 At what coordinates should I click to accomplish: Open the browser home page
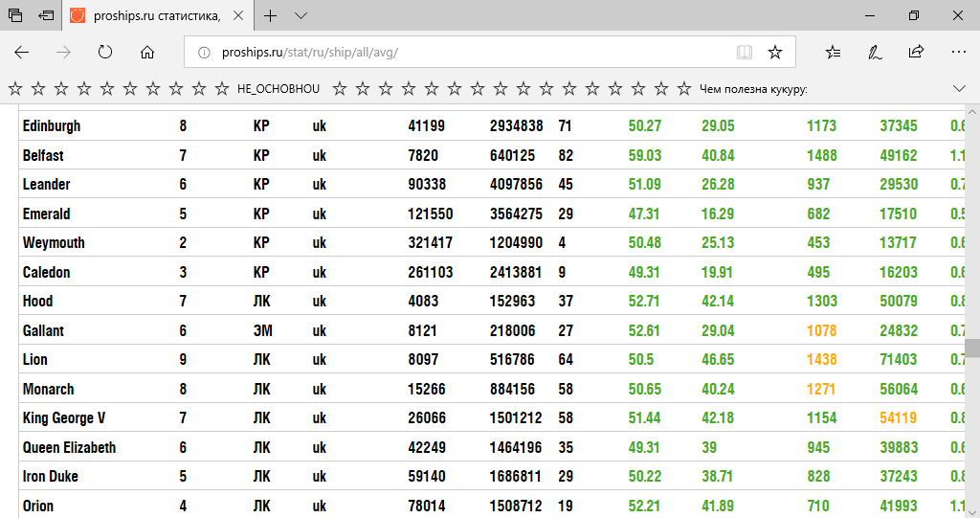146,53
